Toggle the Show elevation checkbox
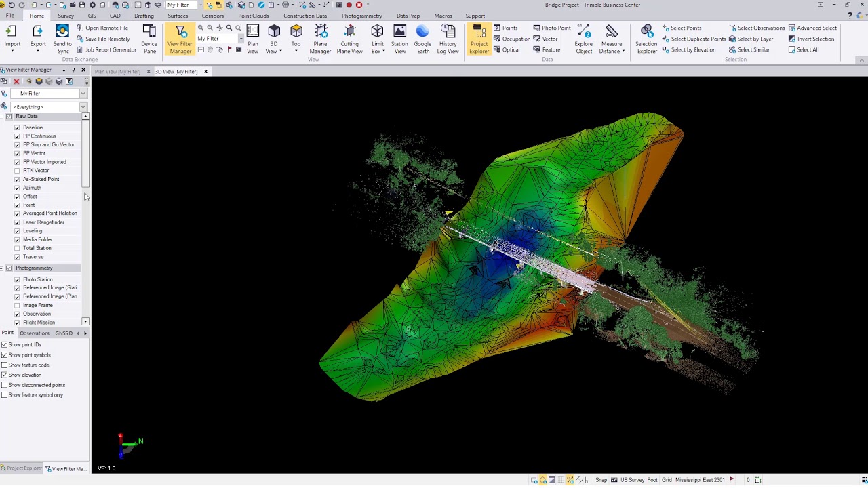The image size is (868, 488). point(4,375)
